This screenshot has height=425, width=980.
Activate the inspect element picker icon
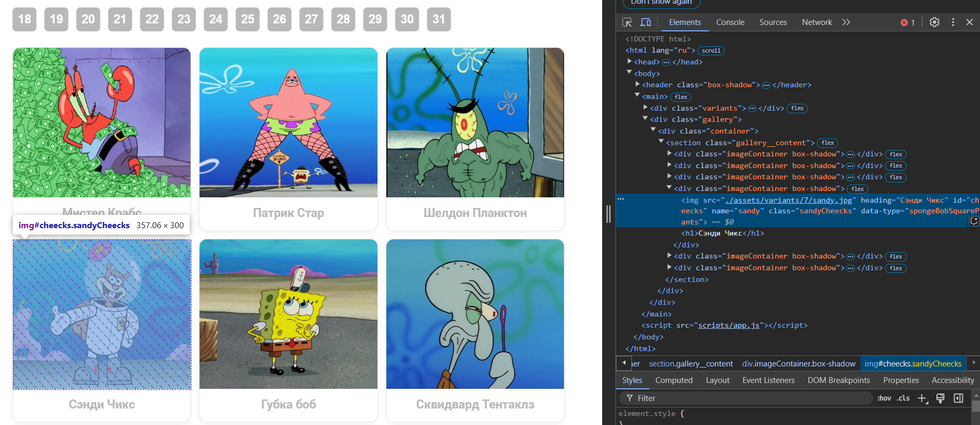point(627,22)
